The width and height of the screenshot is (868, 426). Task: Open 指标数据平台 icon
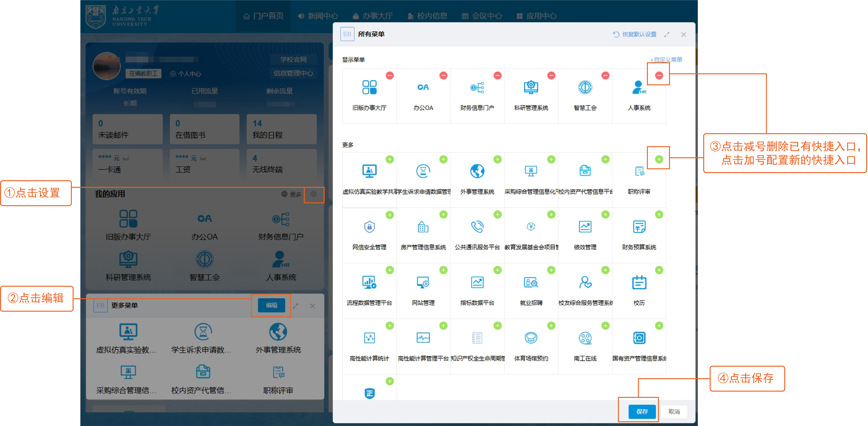[x=477, y=282]
